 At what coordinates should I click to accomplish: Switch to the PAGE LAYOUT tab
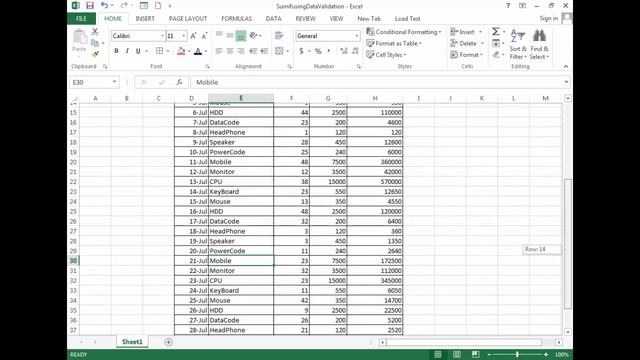pos(188,18)
